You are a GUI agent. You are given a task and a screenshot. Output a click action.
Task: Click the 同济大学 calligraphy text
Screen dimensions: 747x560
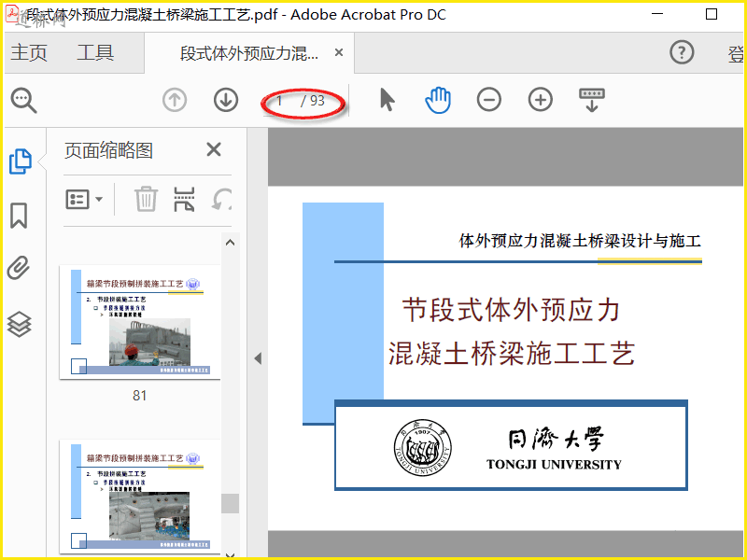point(556,438)
